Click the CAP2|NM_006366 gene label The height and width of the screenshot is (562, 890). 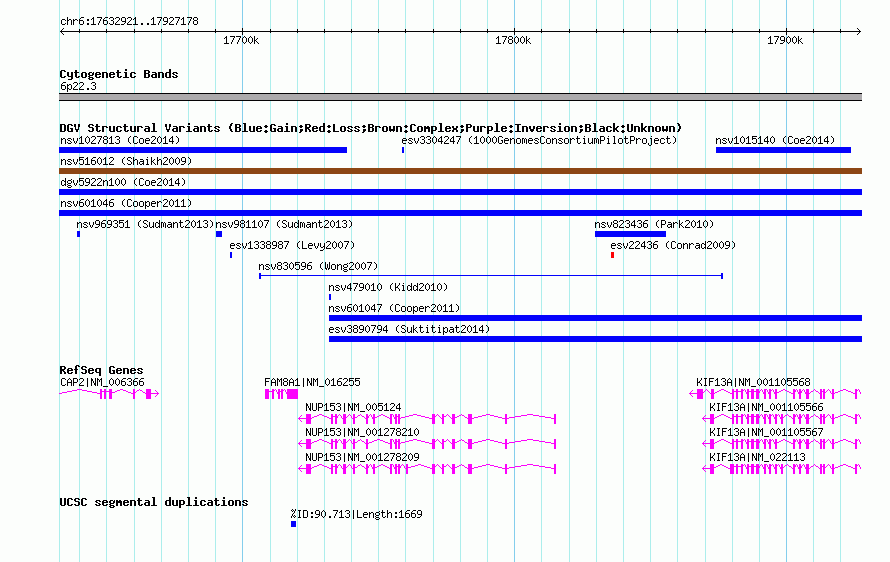pos(102,383)
